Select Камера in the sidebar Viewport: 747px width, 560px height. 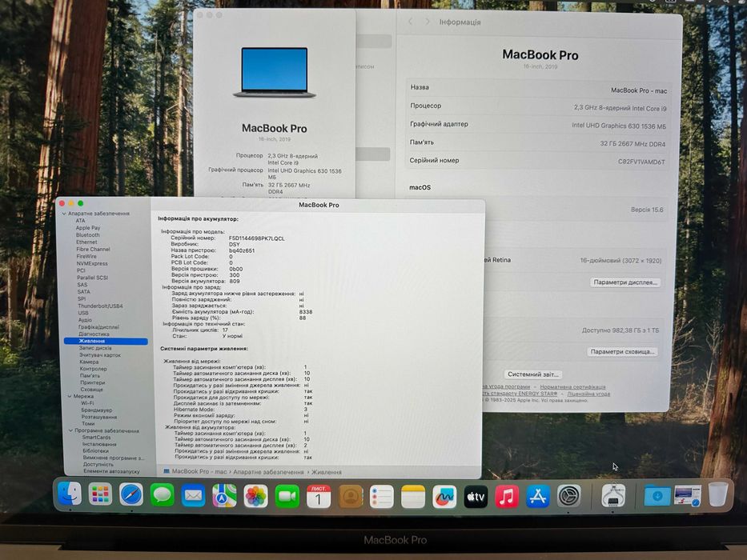pos(89,362)
